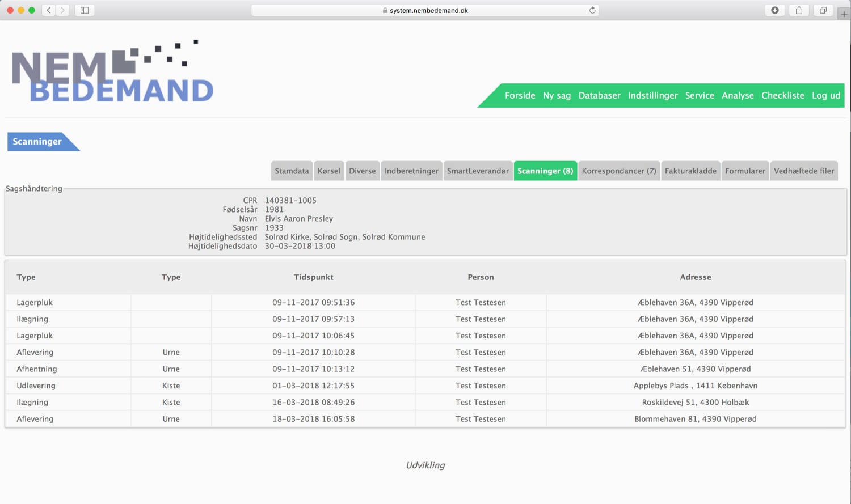Open a new tab with the plus icon
The image size is (851, 504).
(x=844, y=14)
